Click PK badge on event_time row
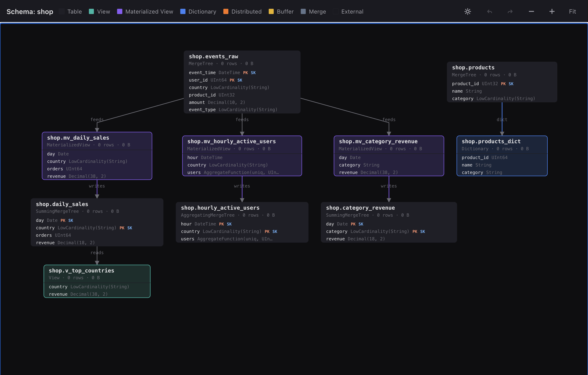The image size is (588, 375). pyautogui.click(x=245, y=73)
